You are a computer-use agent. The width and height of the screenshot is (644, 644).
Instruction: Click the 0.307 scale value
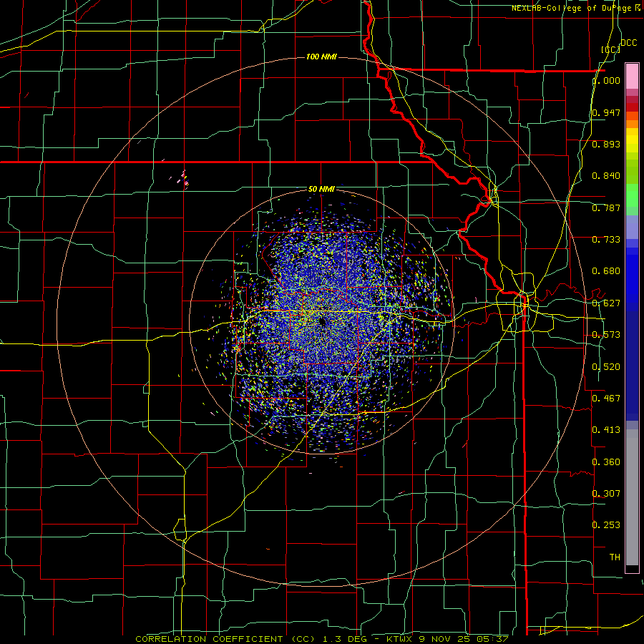tap(606, 494)
